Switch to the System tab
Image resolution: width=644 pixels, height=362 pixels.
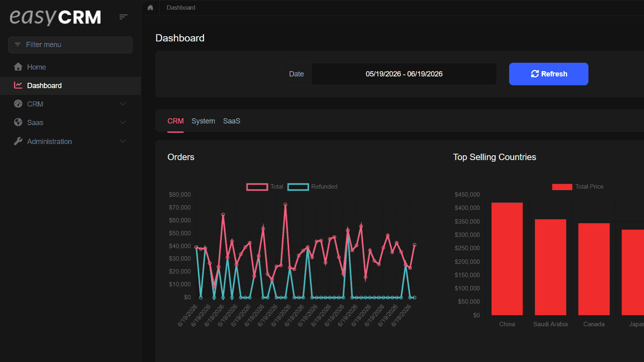tap(203, 121)
